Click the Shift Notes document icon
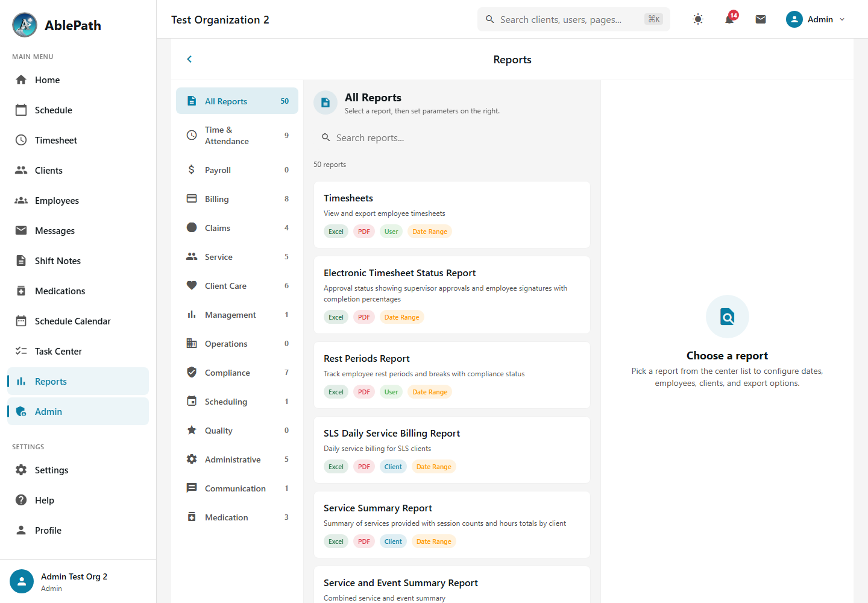 (21, 260)
